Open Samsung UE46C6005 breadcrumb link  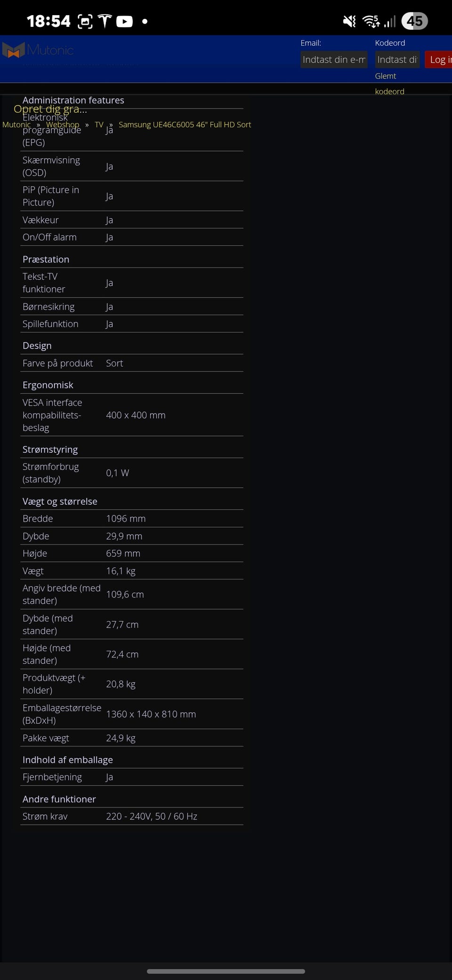tap(185, 124)
